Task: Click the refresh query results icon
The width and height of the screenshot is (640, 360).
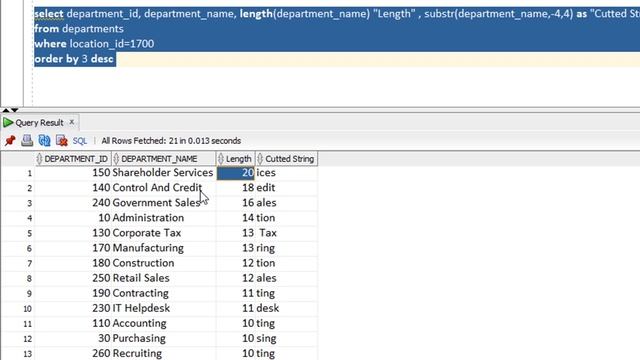Action: point(44,141)
